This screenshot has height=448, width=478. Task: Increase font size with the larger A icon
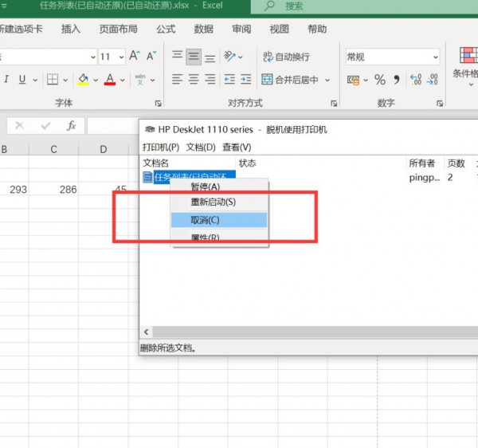pos(134,56)
